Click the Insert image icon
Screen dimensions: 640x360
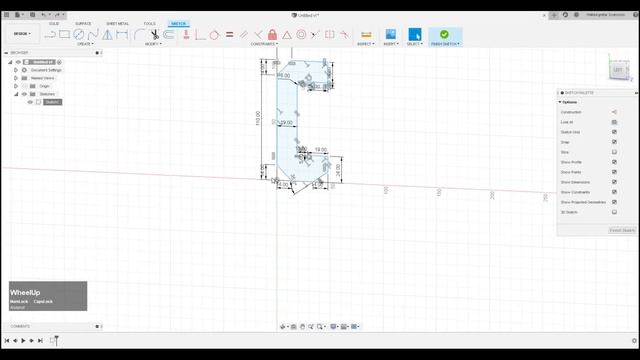pyautogui.click(x=391, y=34)
